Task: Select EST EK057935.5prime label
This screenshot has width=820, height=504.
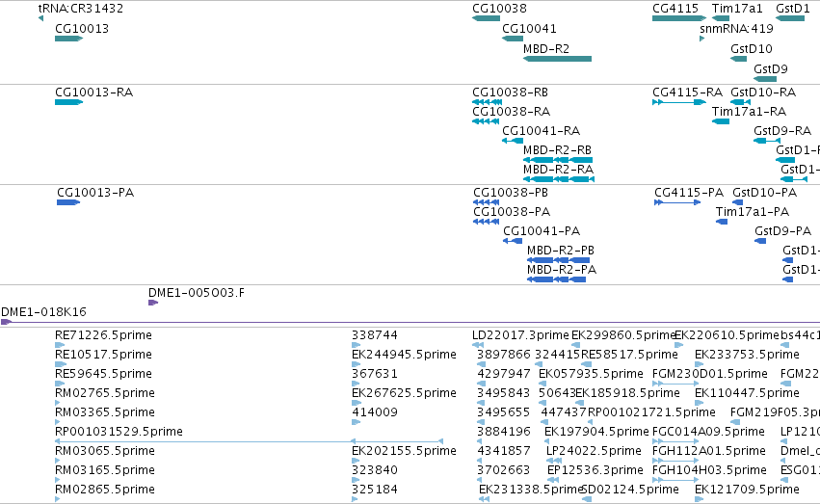Action: 591,374
